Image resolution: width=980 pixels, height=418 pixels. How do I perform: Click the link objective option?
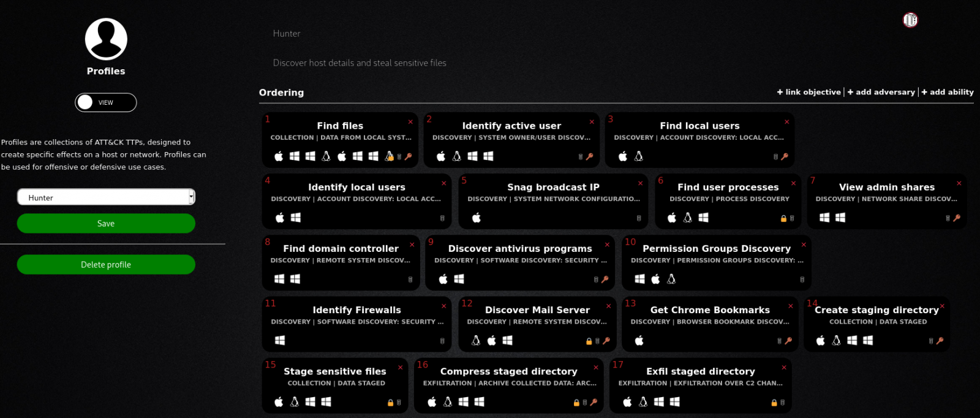(x=809, y=92)
